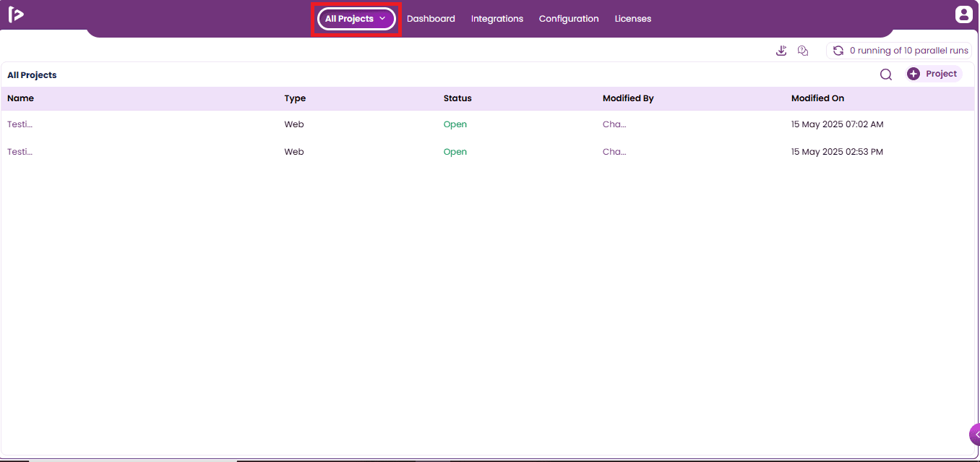The width and height of the screenshot is (980, 462).
Task: Open the chat bubbles icon
Action: point(803,51)
